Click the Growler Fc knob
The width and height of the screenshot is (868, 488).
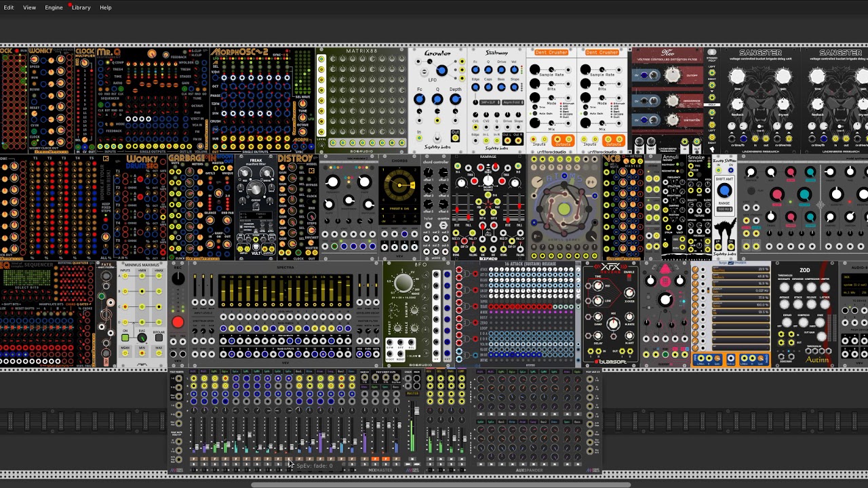point(419,100)
